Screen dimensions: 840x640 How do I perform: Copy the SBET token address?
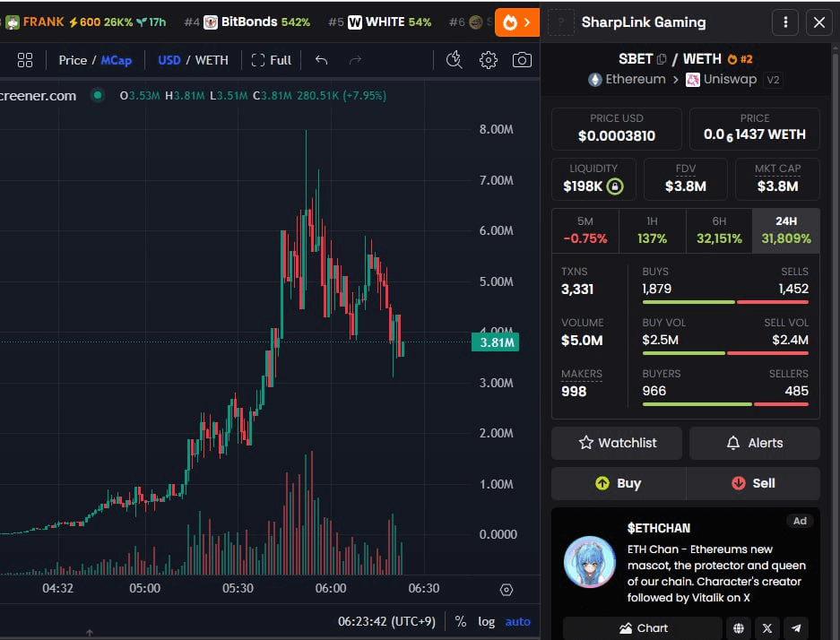pos(662,59)
